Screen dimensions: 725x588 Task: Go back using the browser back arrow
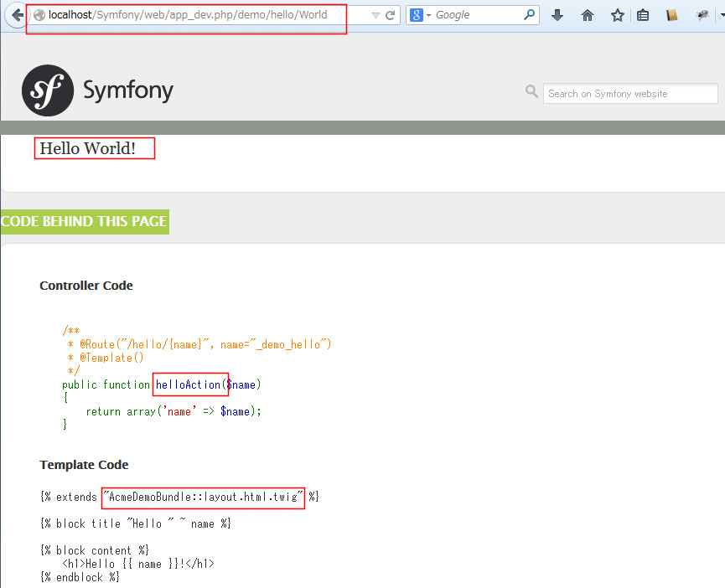tap(17, 15)
